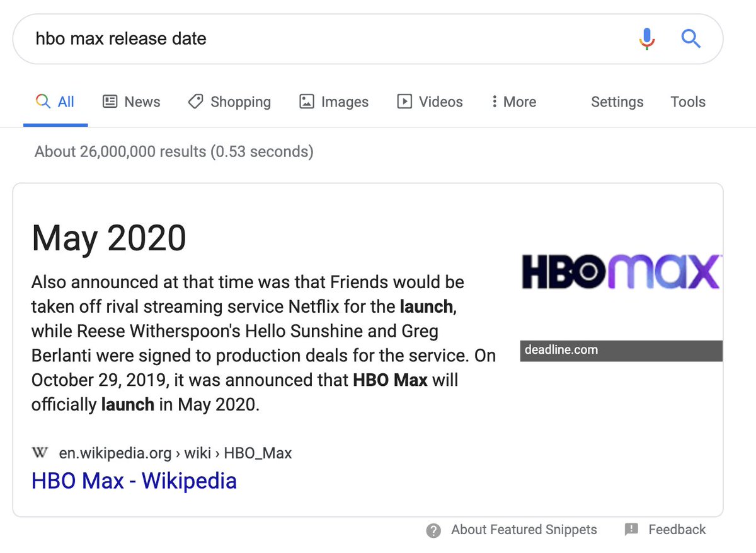The width and height of the screenshot is (756, 553).
Task: Click the deadline.com image source label
Action: (621, 351)
